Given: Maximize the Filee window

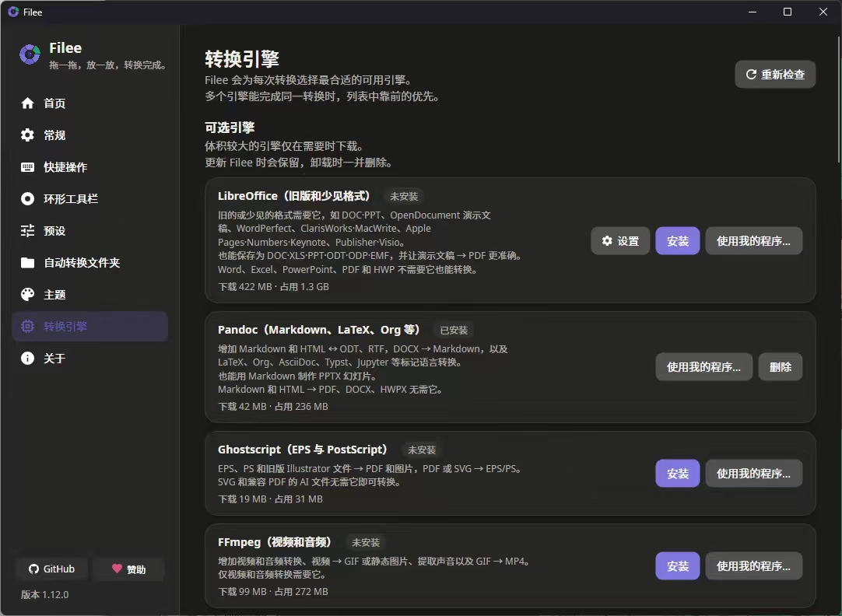Looking at the screenshot, I should 788,12.
